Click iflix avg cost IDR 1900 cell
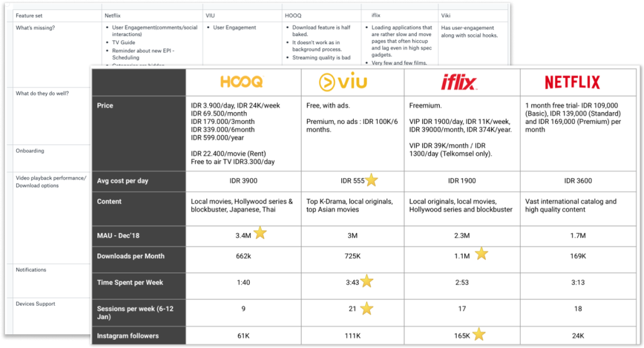 click(x=462, y=181)
